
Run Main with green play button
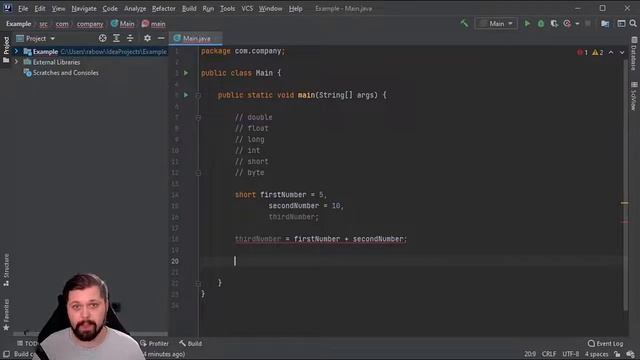[527, 24]
